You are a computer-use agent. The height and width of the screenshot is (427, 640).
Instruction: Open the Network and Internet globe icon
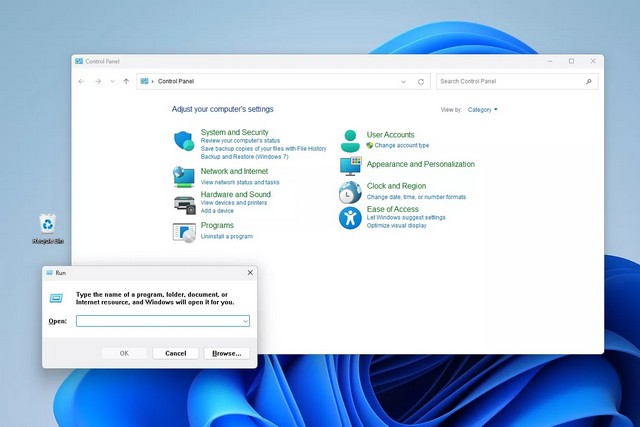tap(184, 177)
